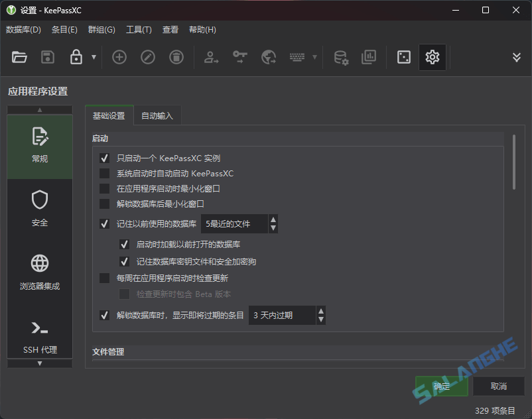Click the add new entry plus icon
The image size is (532, 419).
(x=119, y=57)
